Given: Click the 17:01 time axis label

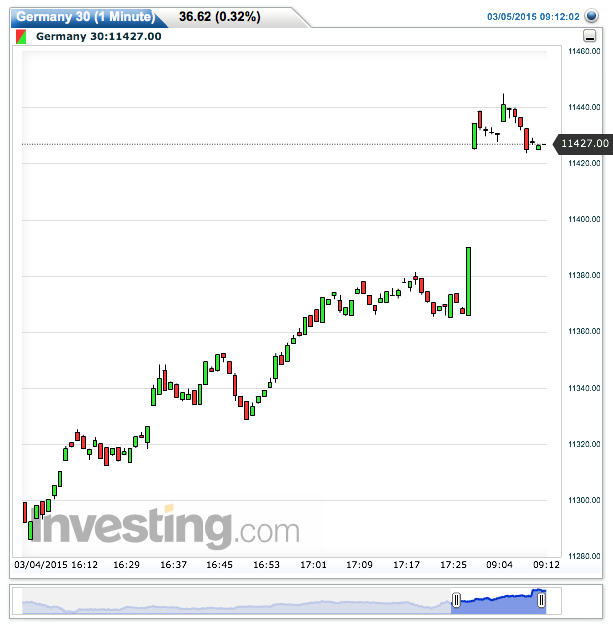Looking at the screenshot, I should 313,565.
